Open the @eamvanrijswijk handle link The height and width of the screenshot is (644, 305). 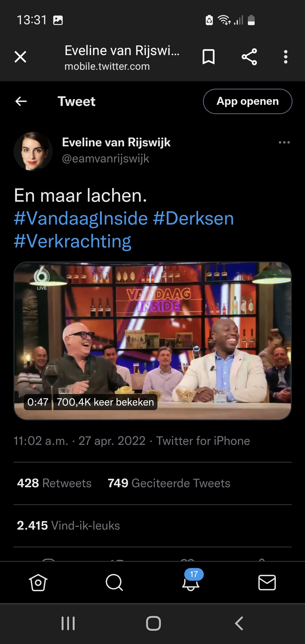[x=105, y=159]
